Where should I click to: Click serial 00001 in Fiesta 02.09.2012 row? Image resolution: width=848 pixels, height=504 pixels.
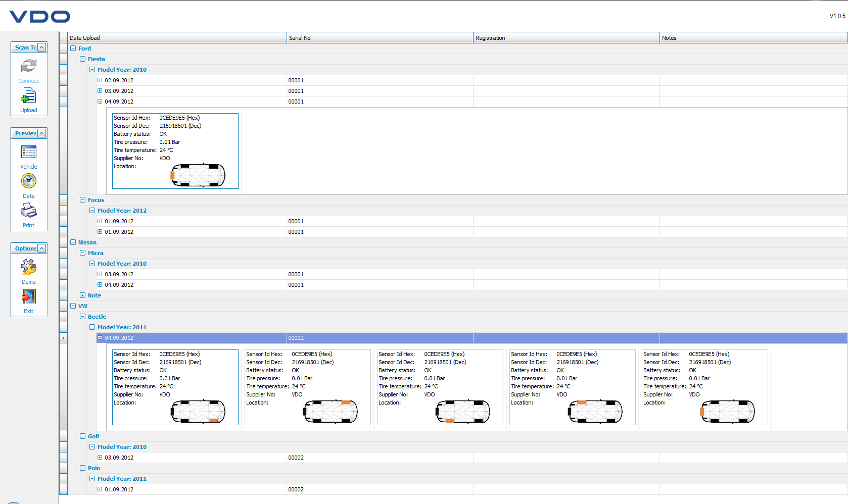296,80
